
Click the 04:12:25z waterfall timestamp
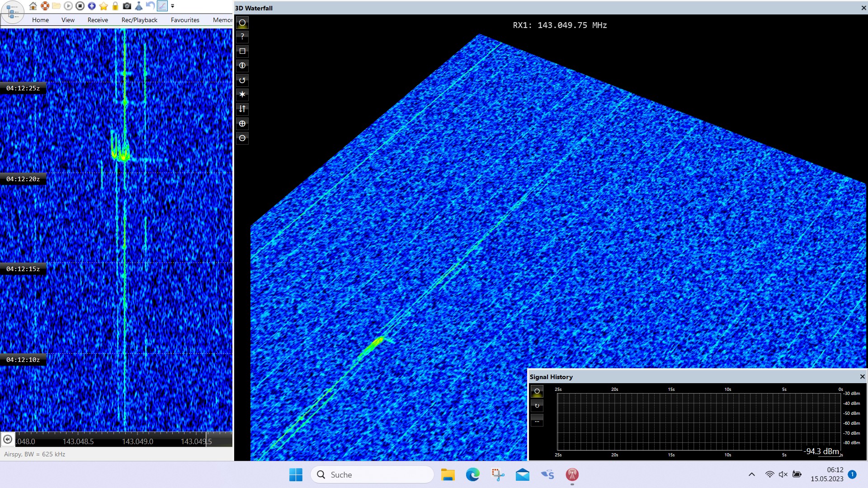click(23, 88)
